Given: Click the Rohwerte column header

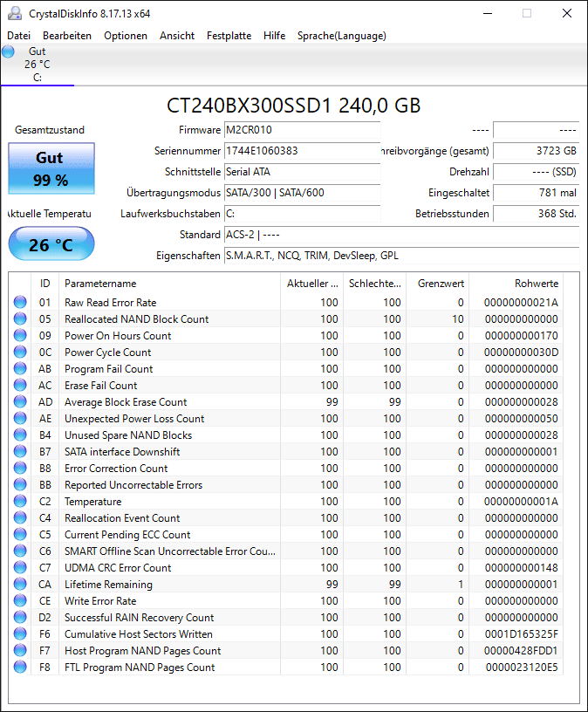Looking at the screenshot, I should click(516, 284).
